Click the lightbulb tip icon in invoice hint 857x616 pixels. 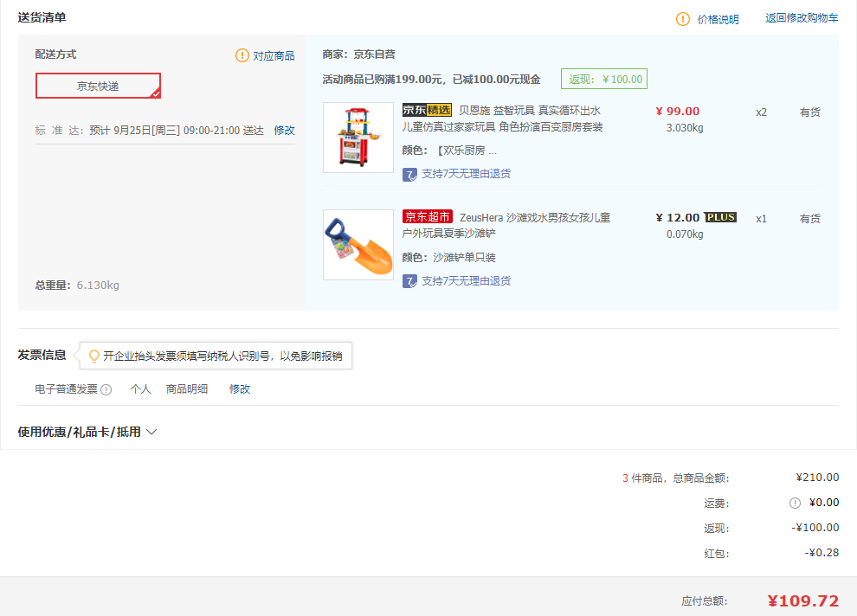pos(94,356)
